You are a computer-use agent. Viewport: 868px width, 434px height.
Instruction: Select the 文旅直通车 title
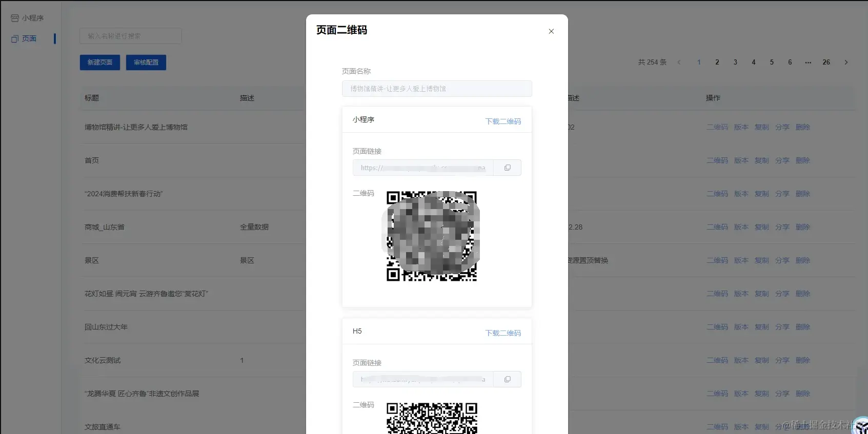(x=103, y=427)
